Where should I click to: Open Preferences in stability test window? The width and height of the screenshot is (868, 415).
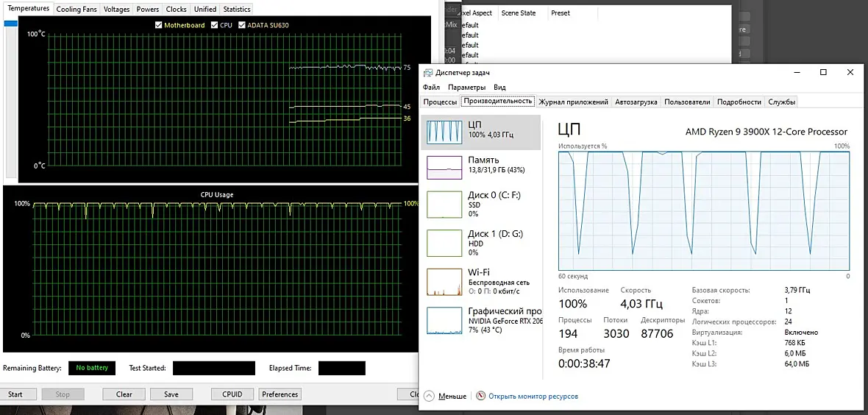tap(280, 394)
